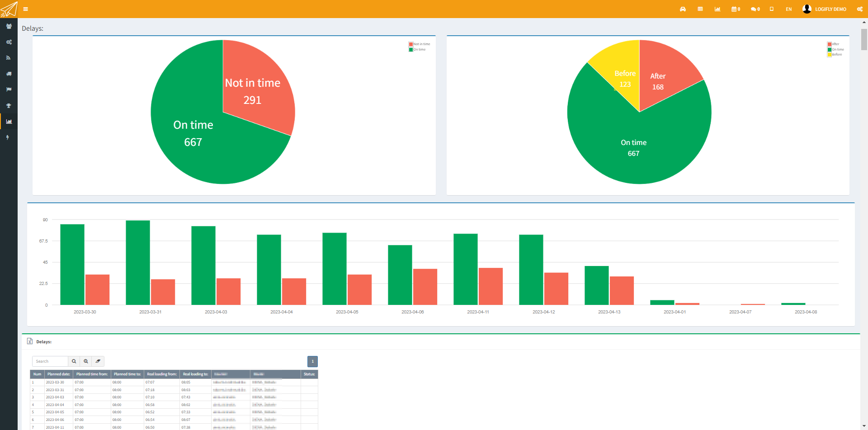Hide the 'Before' series using right chart legend
The width and height of the screenshot is (868, 430).
[835, 54]
